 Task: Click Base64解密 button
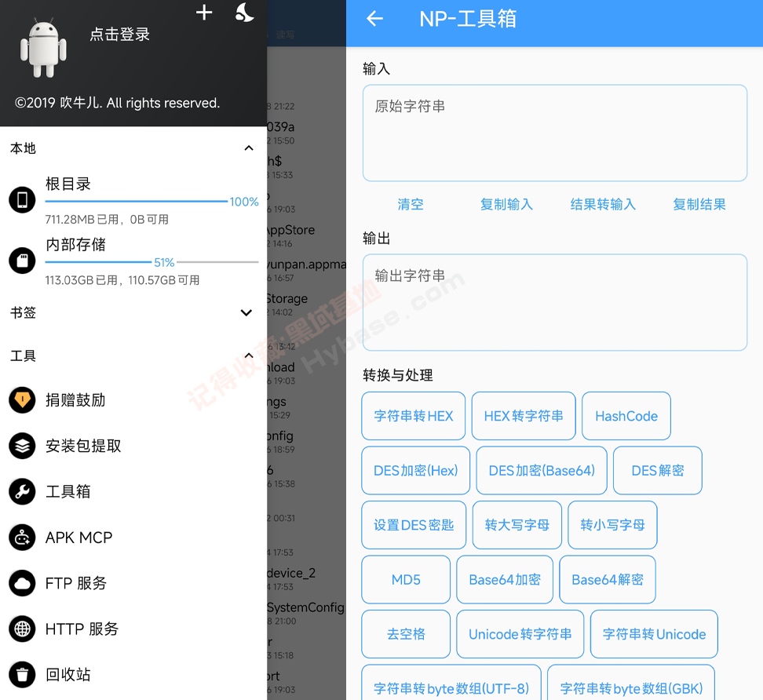[x=608, y=579]
